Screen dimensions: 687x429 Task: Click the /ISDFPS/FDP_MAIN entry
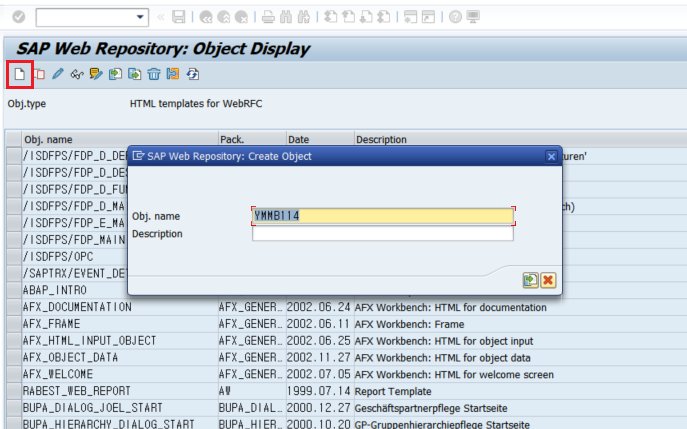coord(75,240)
